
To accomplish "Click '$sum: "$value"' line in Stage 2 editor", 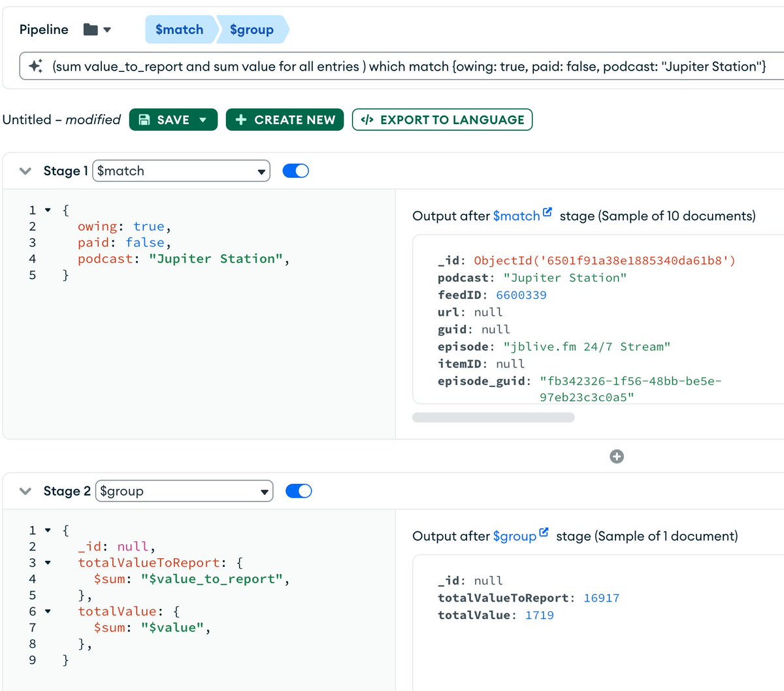I will click(152, 628).
